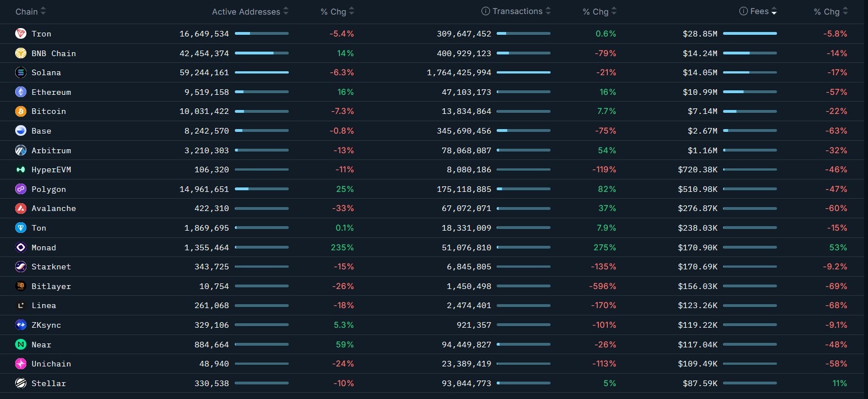Click the Tron chain logo
The height and width of the screenshot is (399, 868).
21,34
